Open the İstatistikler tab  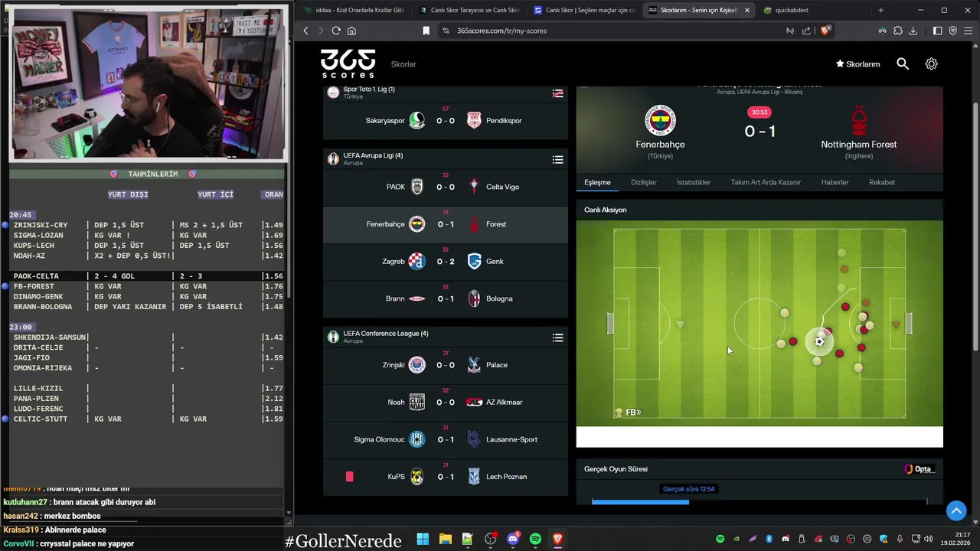[x=694, y=182]
